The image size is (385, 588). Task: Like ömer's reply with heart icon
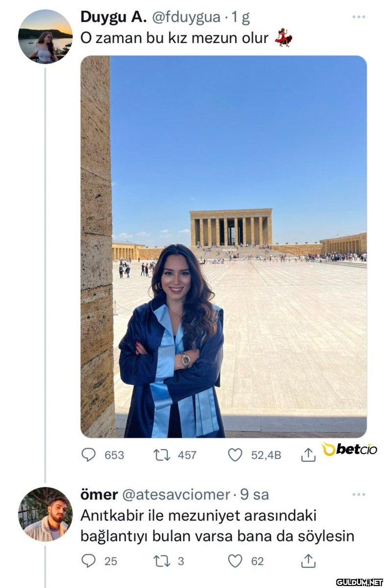coord(235,561)
